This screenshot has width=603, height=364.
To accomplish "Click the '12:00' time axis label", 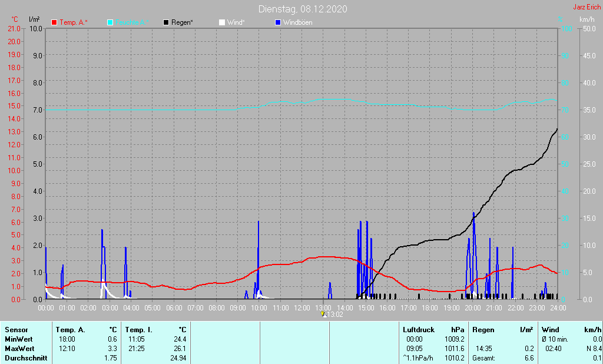I will [302, 308].
